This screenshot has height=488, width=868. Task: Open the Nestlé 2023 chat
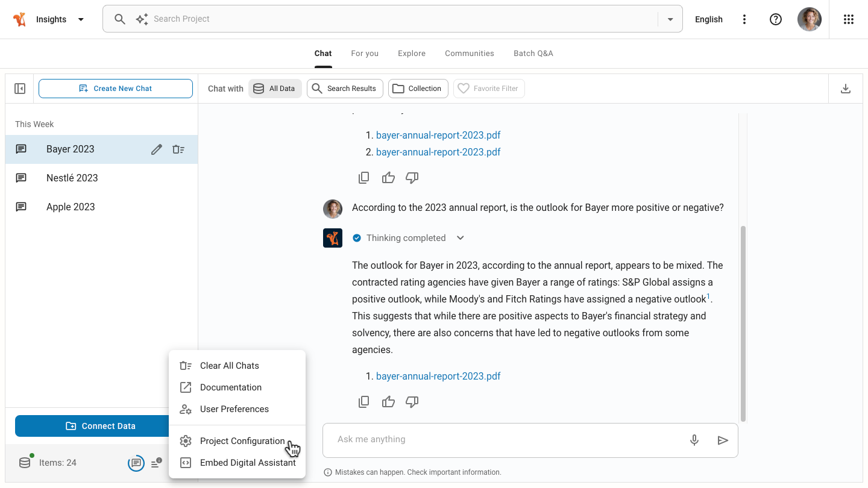coord(101,178)
